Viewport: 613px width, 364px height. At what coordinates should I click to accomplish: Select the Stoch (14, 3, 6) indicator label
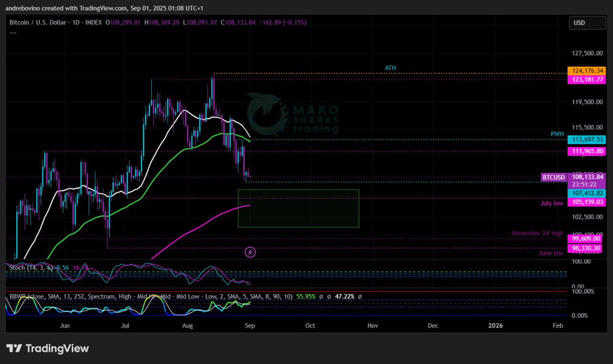point(31,268)
